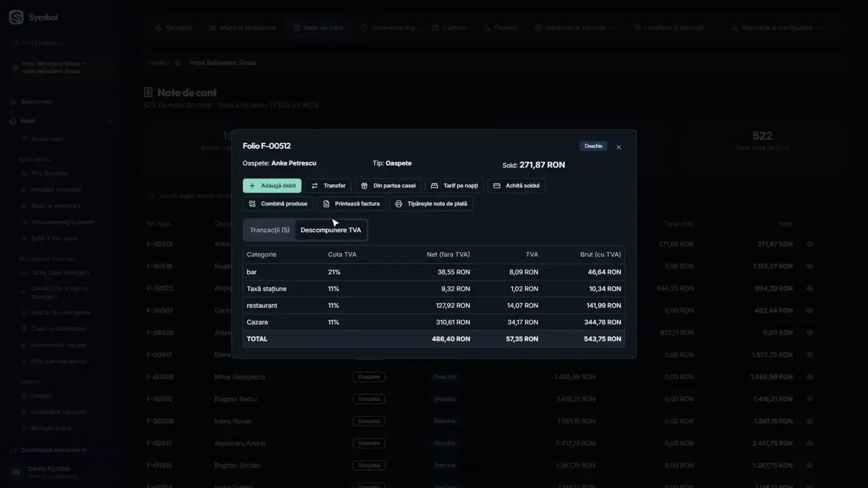
Task: Click Recenzii online star icon
Action: coord(24,428)
